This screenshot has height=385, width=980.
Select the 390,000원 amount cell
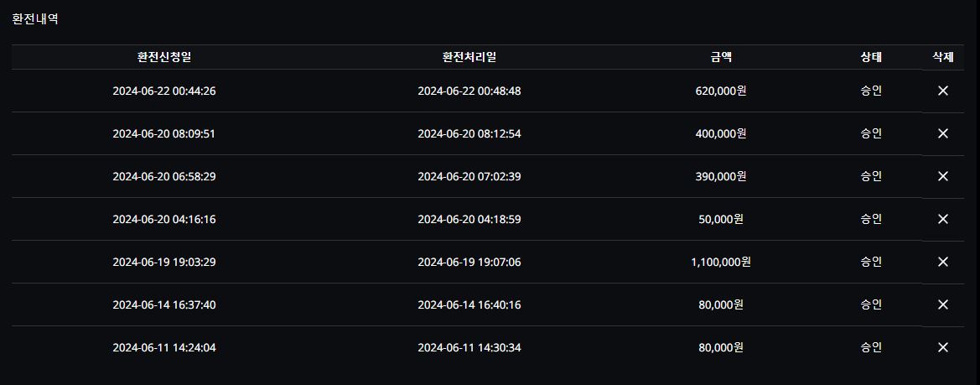pos(721,176)
